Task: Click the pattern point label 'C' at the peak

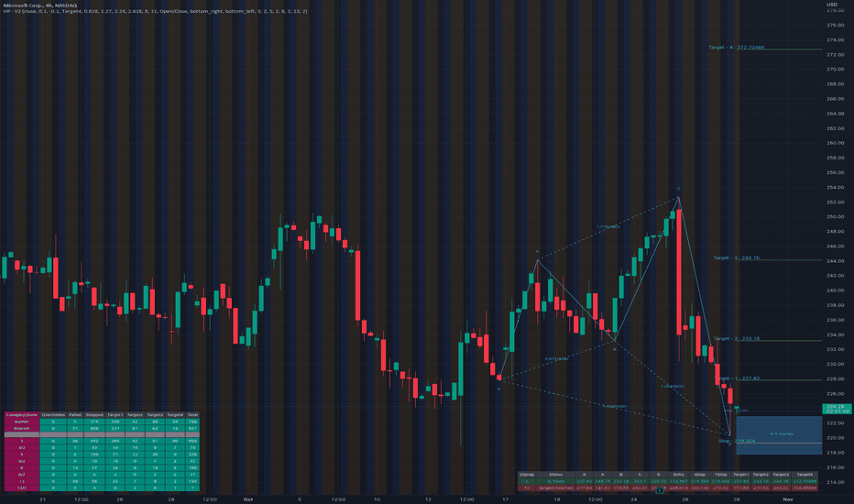Action: pyautogui.click(x=679, y=189)
